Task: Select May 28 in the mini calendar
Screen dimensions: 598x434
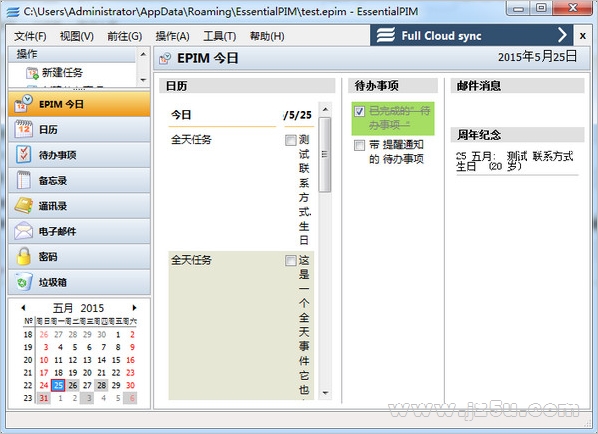Action: tap(101, 385)
